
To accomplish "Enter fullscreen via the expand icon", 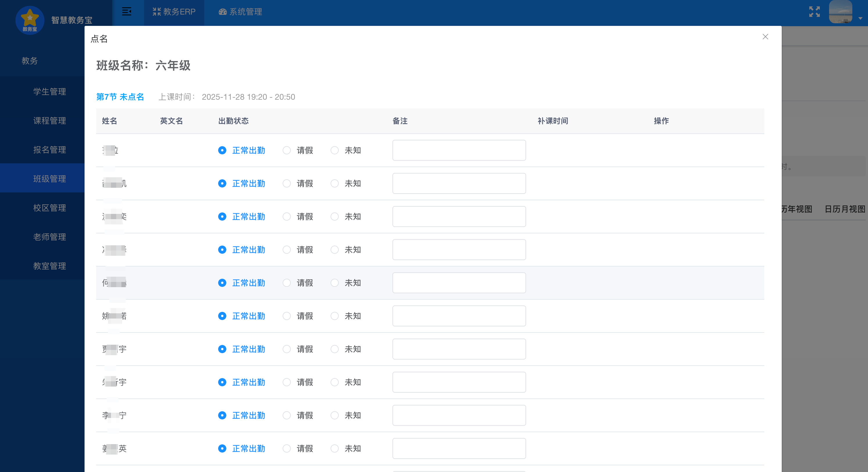I will point(815,12).
